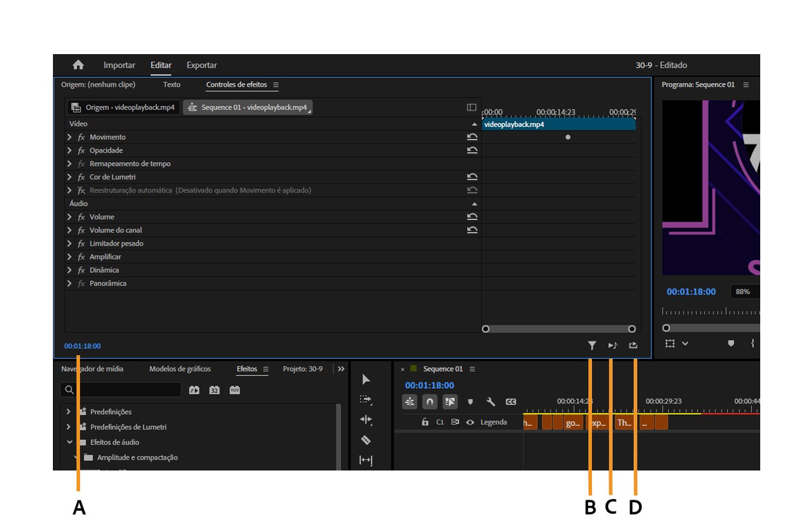Toggle the Movimento fx effect on/off
The image size is (812, 524).
(x=81, y=137)
